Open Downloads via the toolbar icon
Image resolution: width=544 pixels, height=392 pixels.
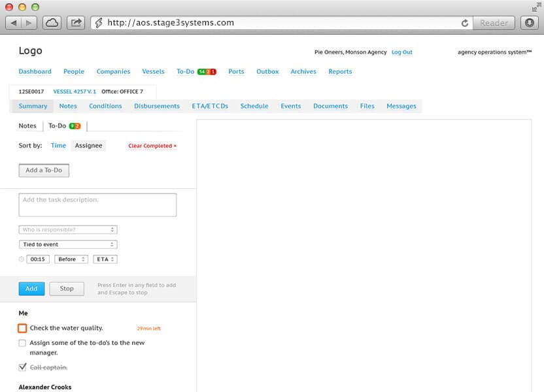click(528, 22)
